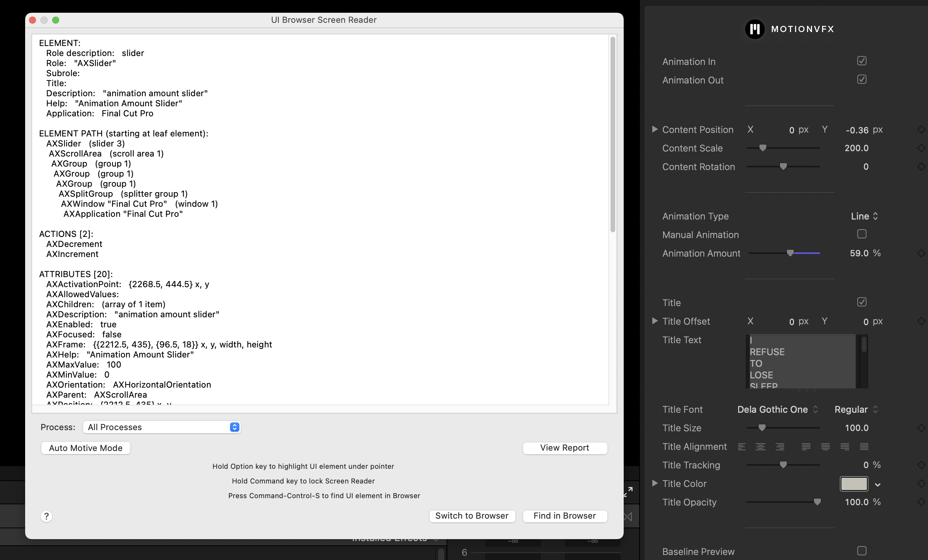This screenshot has width=928, height=560.
Task: Toggle the Animation In checkbox
Action: coord(862,61)
